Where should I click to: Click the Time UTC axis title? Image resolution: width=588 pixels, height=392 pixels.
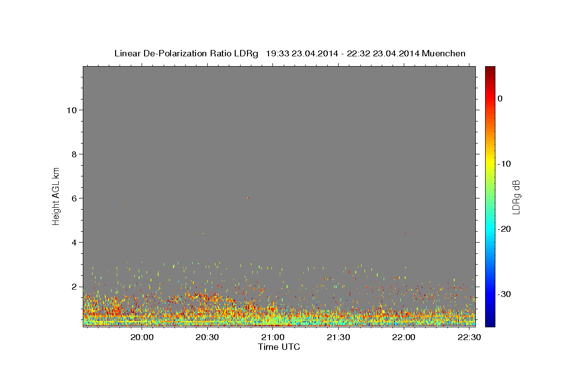click(x=279, y=347)
